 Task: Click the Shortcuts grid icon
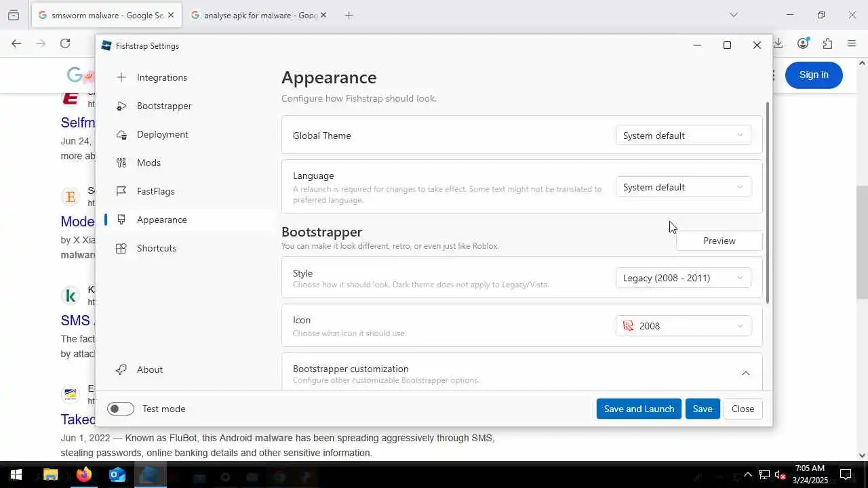(121, 248)
